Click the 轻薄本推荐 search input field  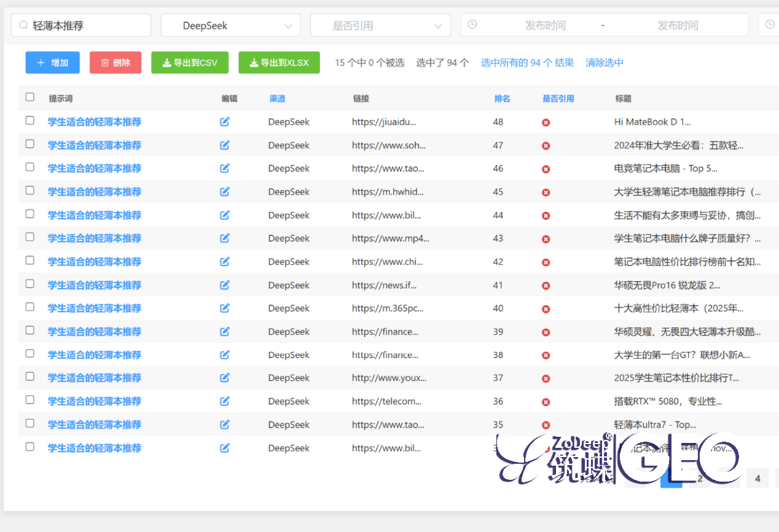pyautogui.click(x=80, y=25)
